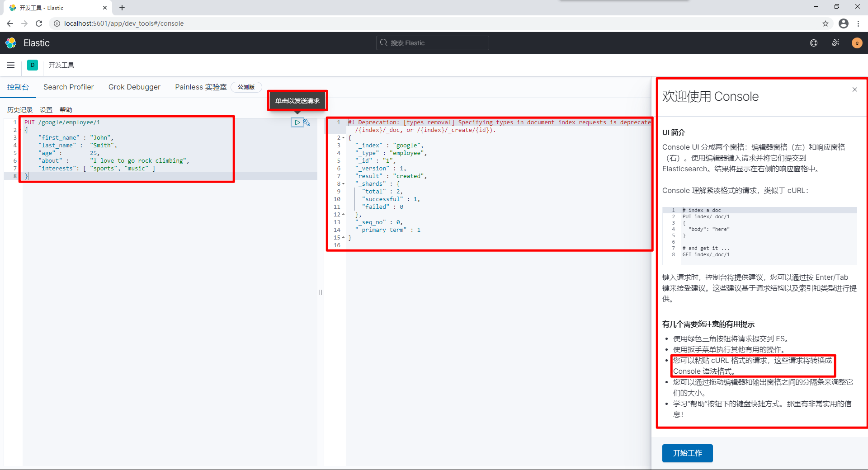Switch to Painless 实验室 tab
The image size is (868, 470).
tap(201, 87)
